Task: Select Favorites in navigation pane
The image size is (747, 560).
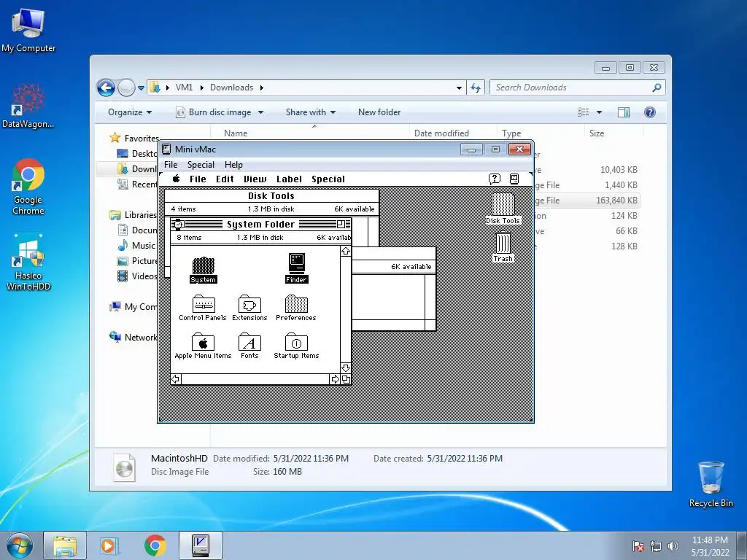Action: [x=142, y=138]
